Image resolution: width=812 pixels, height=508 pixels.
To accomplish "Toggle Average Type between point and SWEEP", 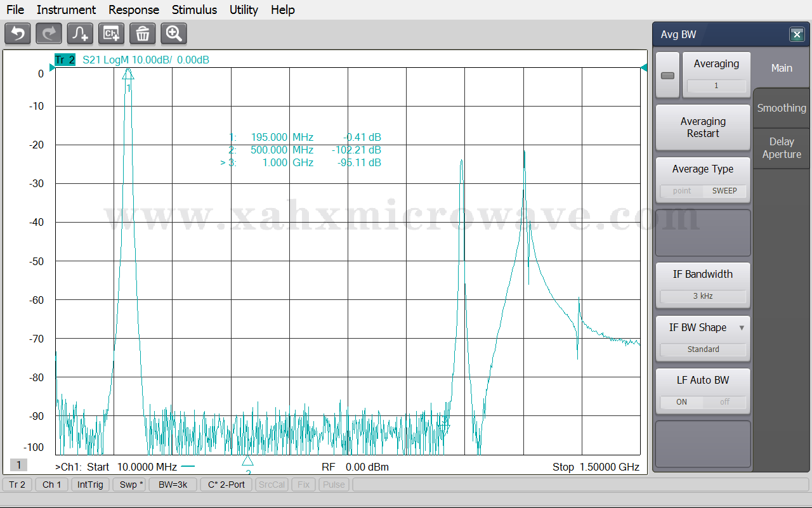I will pyautogui.click(x=703, y=191).
